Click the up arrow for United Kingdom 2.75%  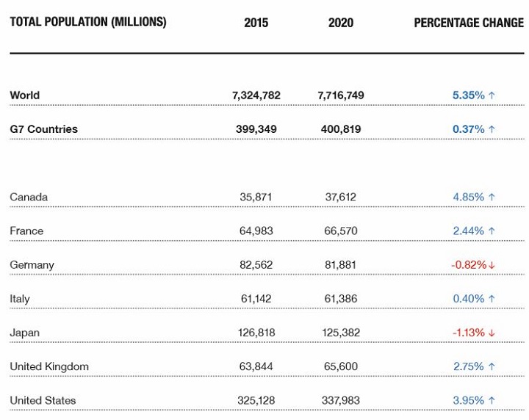tap(492, 366)
